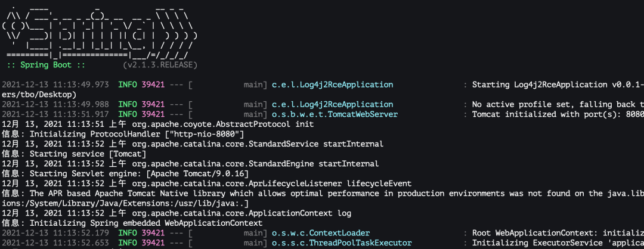The height and width of the screenshot is (249, 644).
Task: Click the ers/tbo/Desktop) path text
Action: tap(39, 94)
